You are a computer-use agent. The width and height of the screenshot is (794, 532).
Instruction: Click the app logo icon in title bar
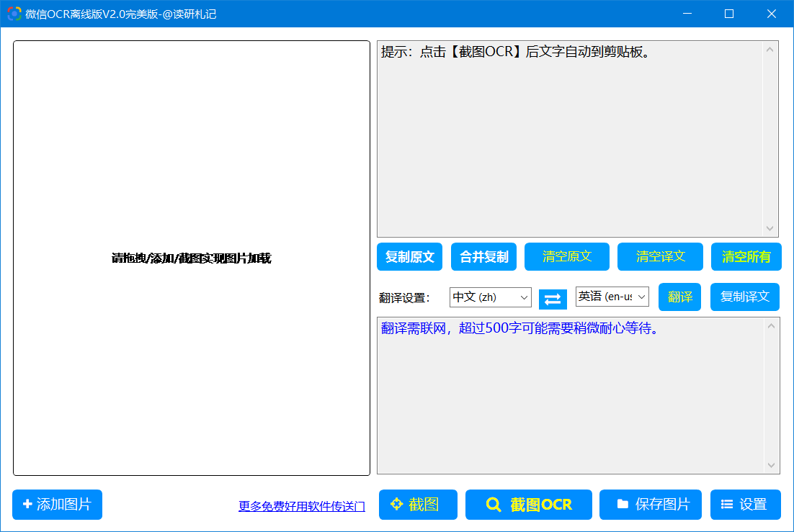[14, 14]
